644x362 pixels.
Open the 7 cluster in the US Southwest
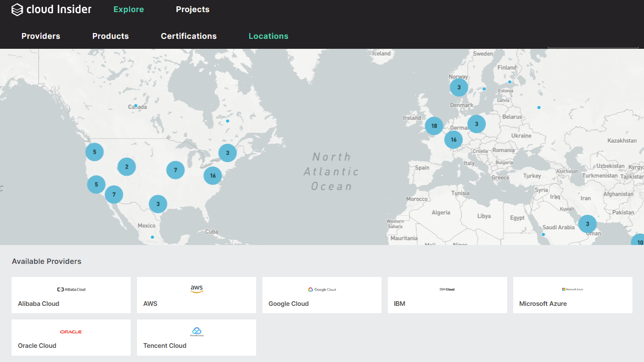click(114, 194)
